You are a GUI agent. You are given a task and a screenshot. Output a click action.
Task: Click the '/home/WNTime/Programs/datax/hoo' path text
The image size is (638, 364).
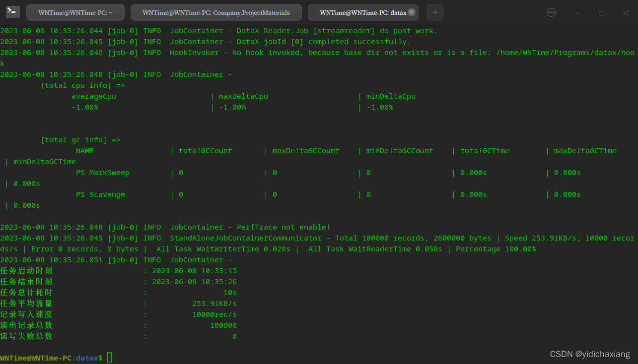click(x=566, y=53)
